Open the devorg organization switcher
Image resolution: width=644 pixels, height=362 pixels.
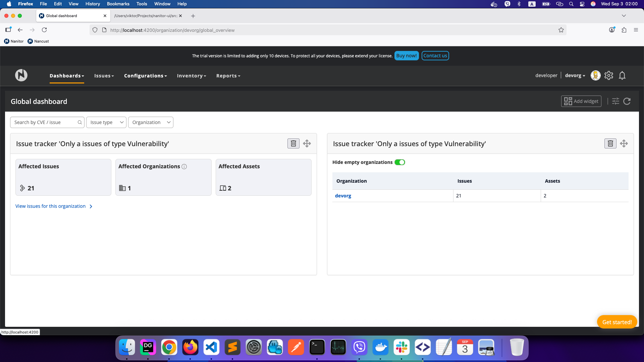pyautogui.click(x=575, y=76)
